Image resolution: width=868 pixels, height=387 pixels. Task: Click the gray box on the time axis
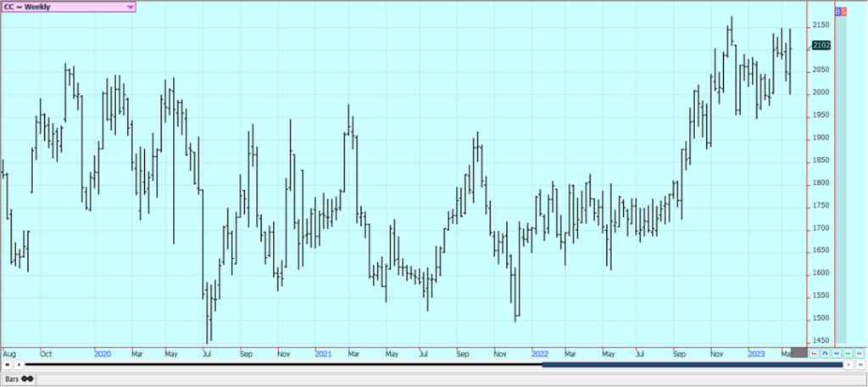click(x=799, y=352)
